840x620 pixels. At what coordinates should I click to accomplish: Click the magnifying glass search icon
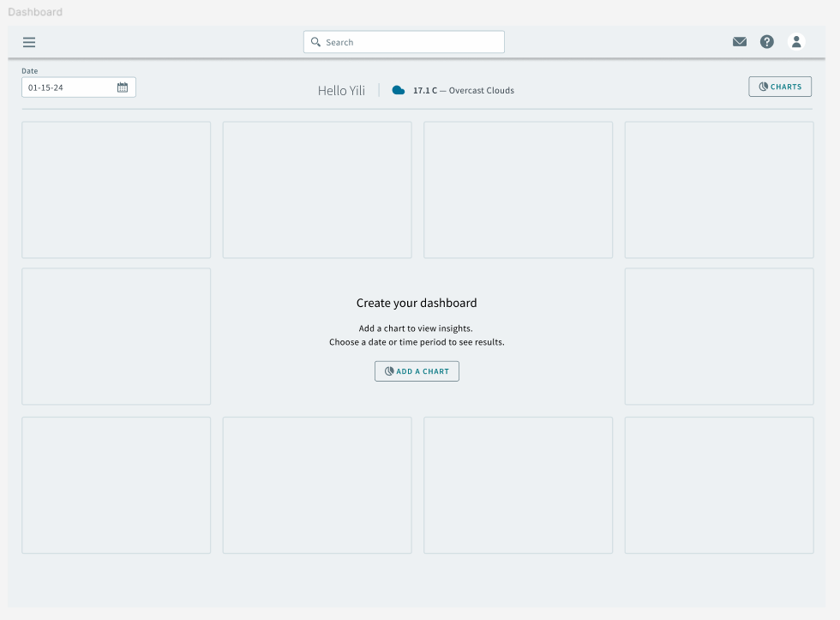[x=315, y=42]
